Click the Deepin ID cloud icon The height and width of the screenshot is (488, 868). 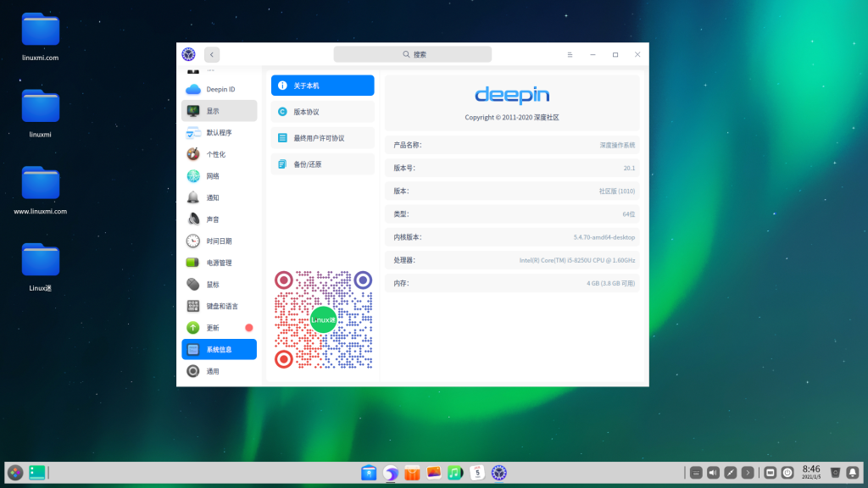(x=193, y=89)
